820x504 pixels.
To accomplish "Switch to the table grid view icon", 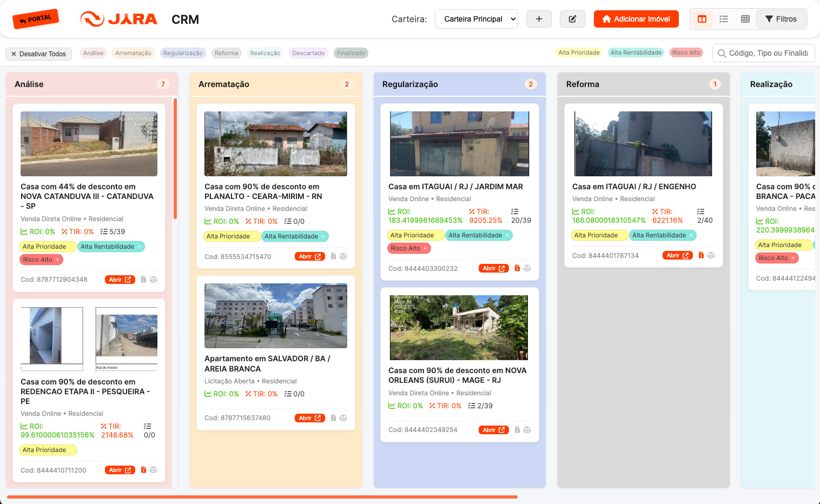I will click(x=745, y=19).
